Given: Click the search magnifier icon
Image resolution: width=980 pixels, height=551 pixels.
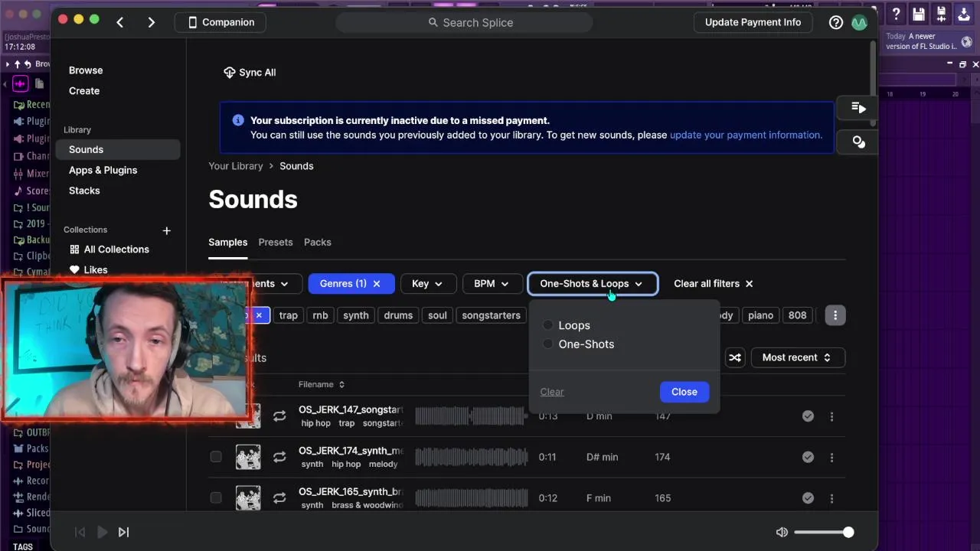Looking at the screenshot, I should point(433,22).
